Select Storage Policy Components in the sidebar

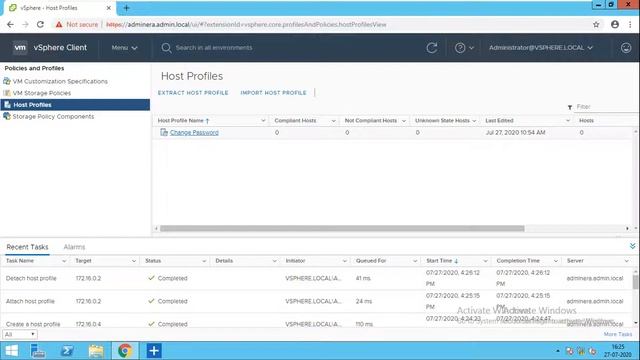(53, 116)
